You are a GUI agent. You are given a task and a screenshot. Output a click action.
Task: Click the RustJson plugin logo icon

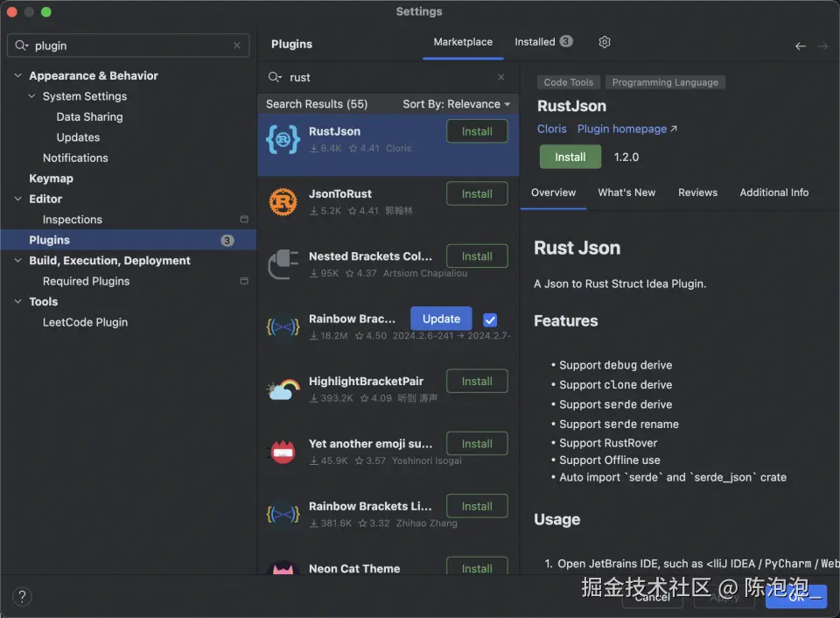click(x=283, y=139)
